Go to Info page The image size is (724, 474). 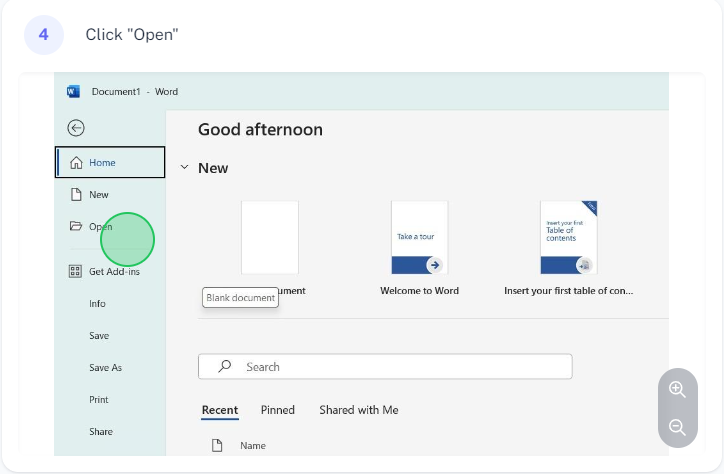coord(110,303)
